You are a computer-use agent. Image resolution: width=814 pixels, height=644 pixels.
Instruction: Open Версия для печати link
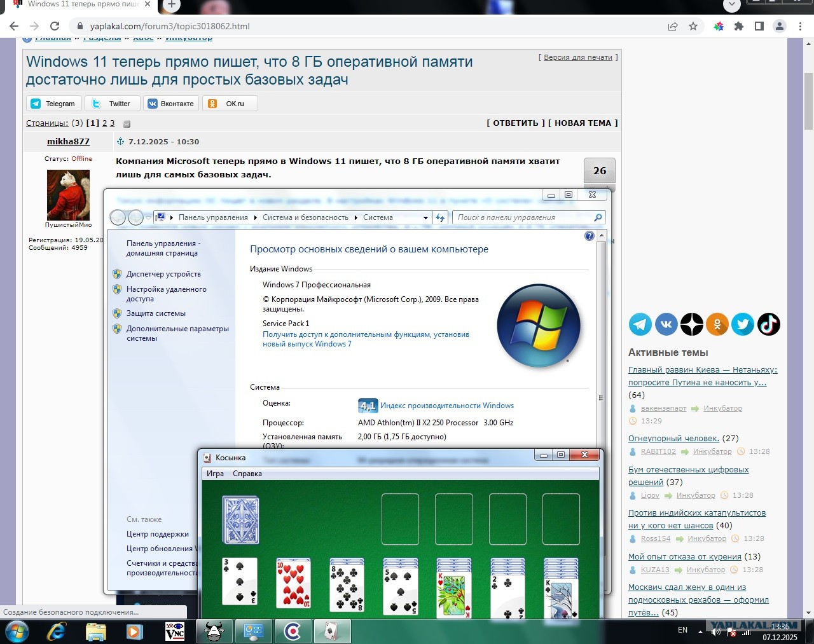click(x=578, y=57)
